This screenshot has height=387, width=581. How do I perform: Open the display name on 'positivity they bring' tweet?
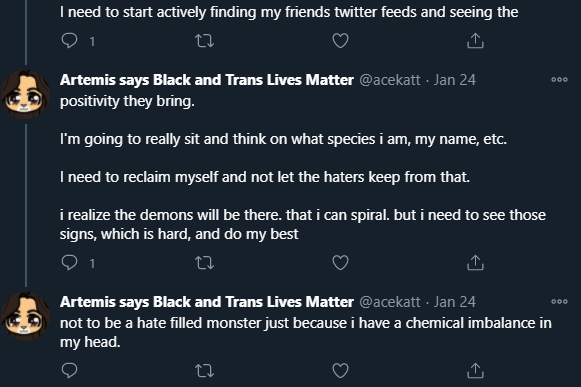click(x=207, y=80)
